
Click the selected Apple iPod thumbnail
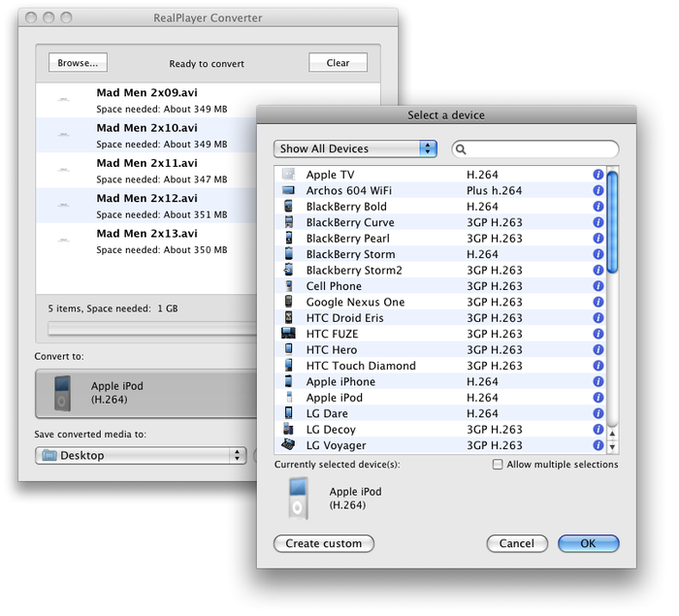click(x=299, y=499)
